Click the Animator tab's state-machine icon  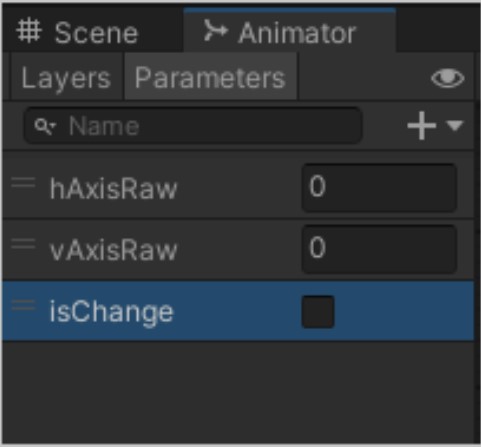(215, 30)
